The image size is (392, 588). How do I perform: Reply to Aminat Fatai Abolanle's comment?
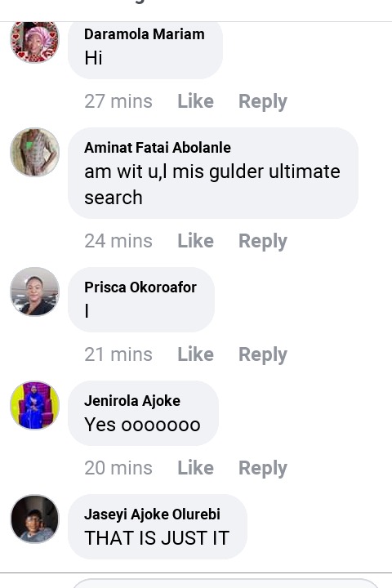point(263,241)
